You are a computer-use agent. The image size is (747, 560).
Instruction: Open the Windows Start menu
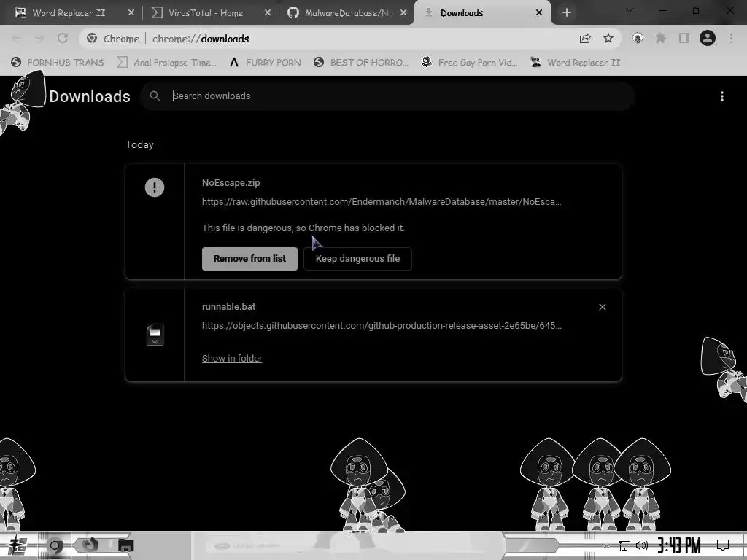pyautogui.click(x=17, y=545)
